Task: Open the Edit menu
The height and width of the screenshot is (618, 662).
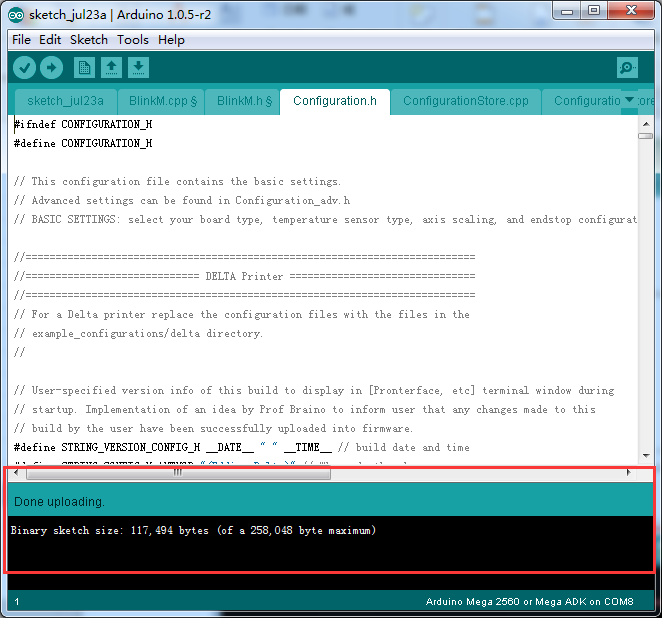Action: pos(50,40)
